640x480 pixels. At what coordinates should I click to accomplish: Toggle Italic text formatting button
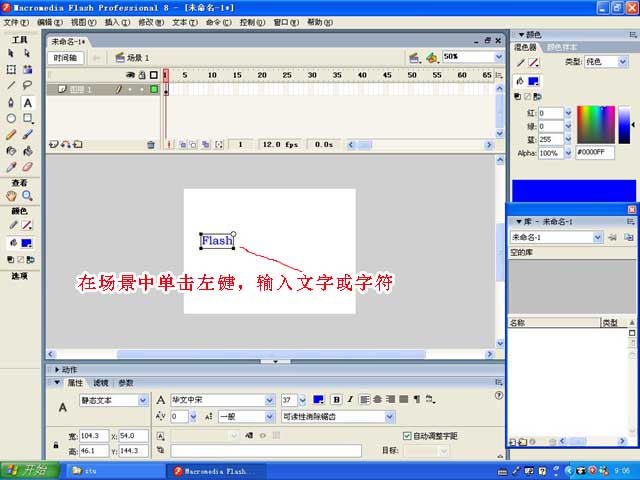coord(350,400)
